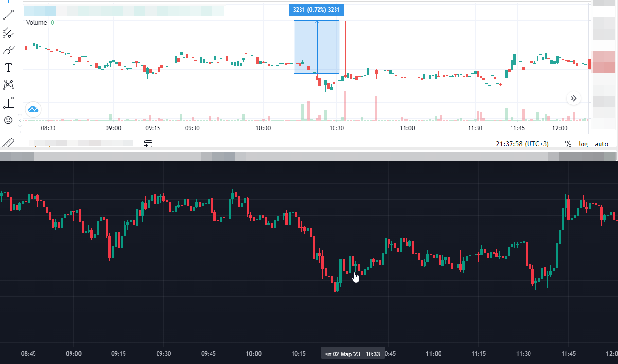
Task: Select the ruler measure tool
Action: [x=9, y=142]
